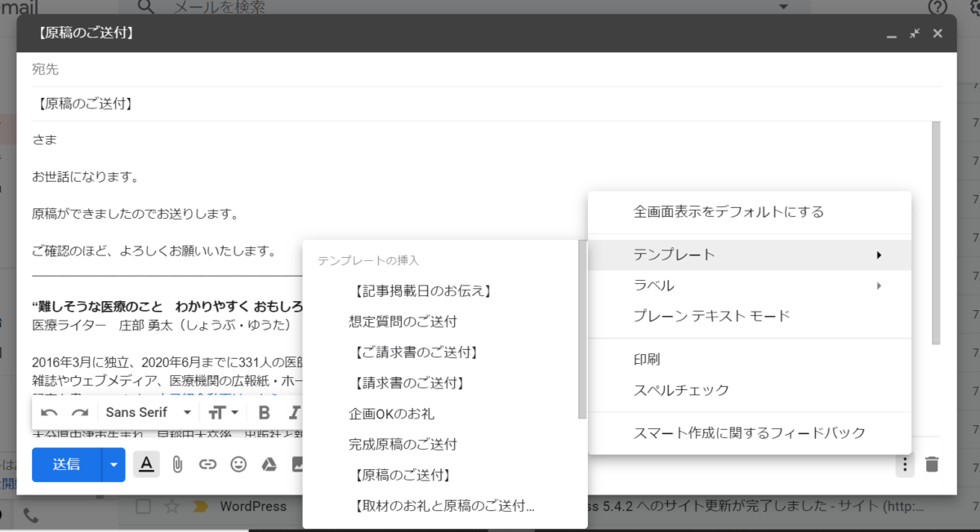Image resolution: width=980 pixels, height=532 pixels.
Task: Open send options arrow next to 送信
Action: pyautogui.click(x=114, y=464)
